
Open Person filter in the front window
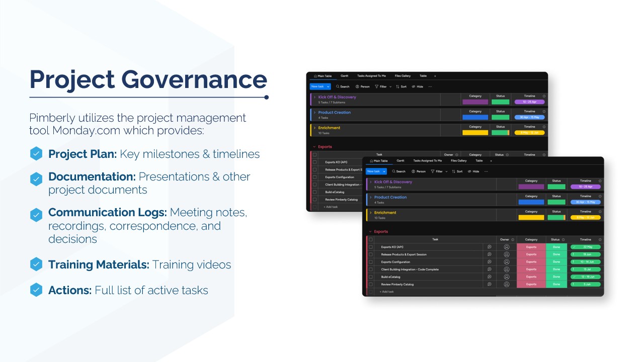(419, 171)
